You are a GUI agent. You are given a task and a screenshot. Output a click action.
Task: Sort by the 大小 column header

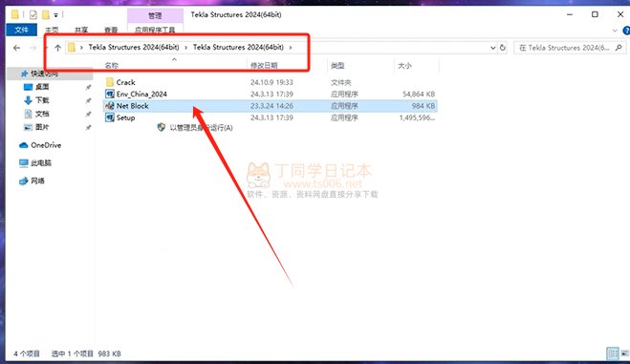click(404, 65)
